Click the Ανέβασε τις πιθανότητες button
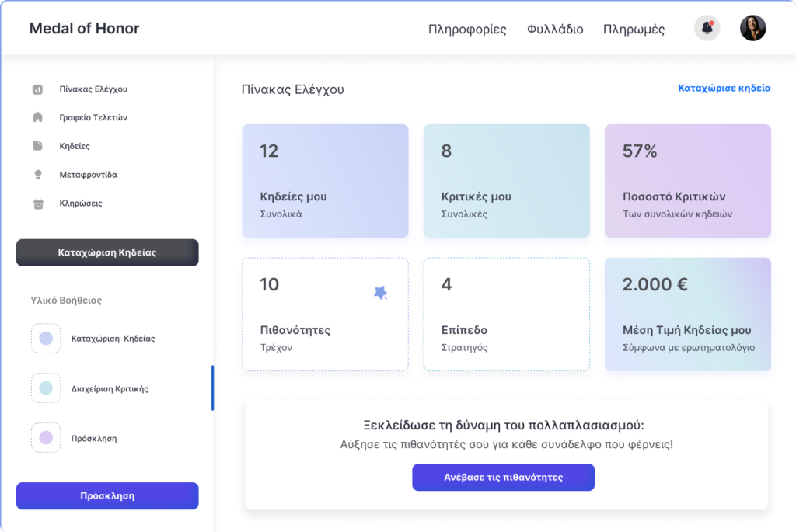Screen dimensions: 796x532 click(x=503, y=477)
